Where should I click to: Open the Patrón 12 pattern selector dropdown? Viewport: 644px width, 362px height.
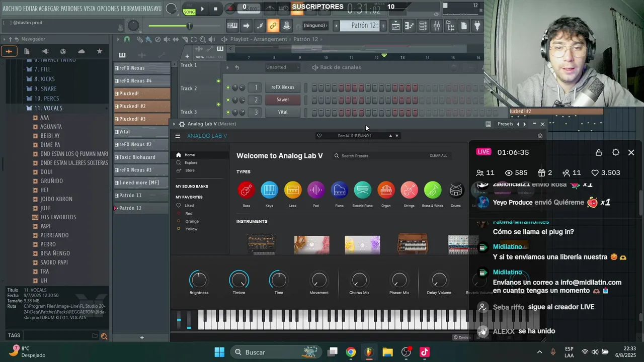pyautogui.click(x=360, y=26)
